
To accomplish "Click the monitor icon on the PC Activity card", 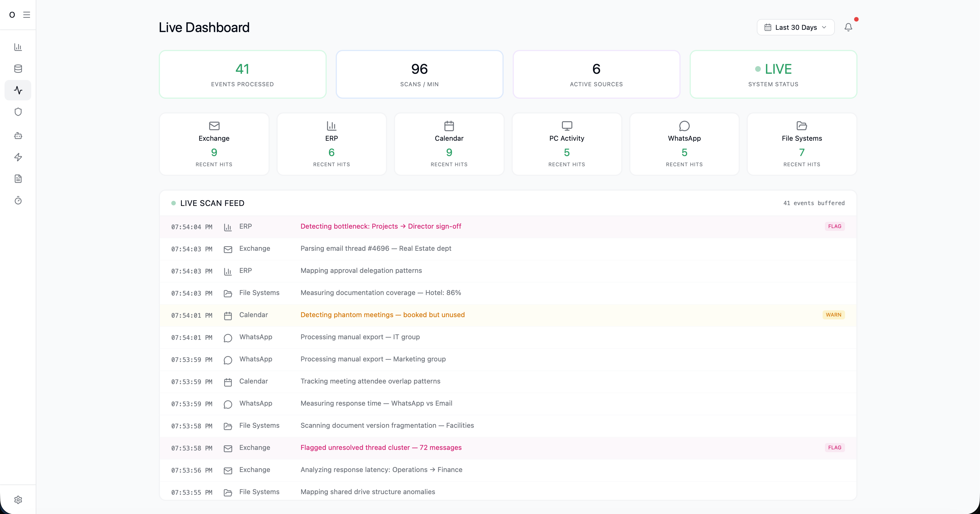I will click(567, 126).
